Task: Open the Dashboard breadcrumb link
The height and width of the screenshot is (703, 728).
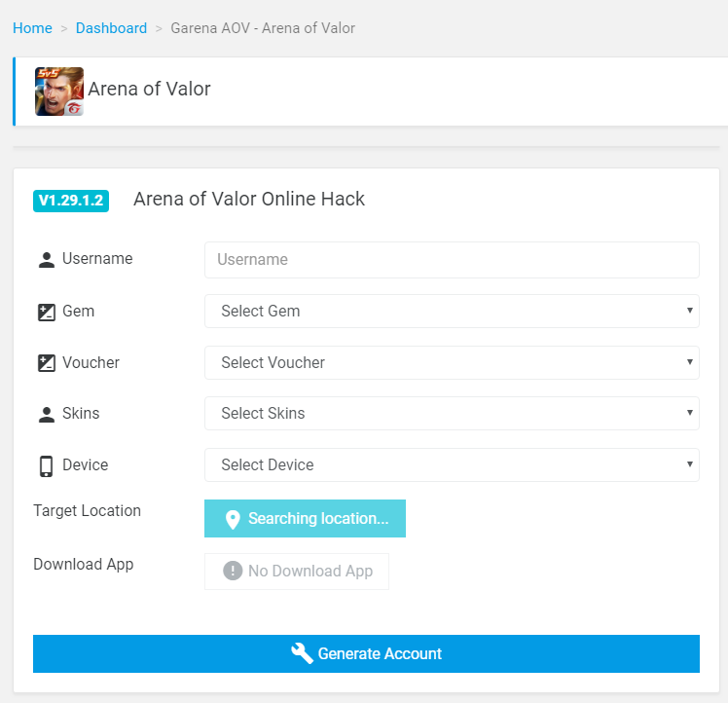Action: [111, 28]
